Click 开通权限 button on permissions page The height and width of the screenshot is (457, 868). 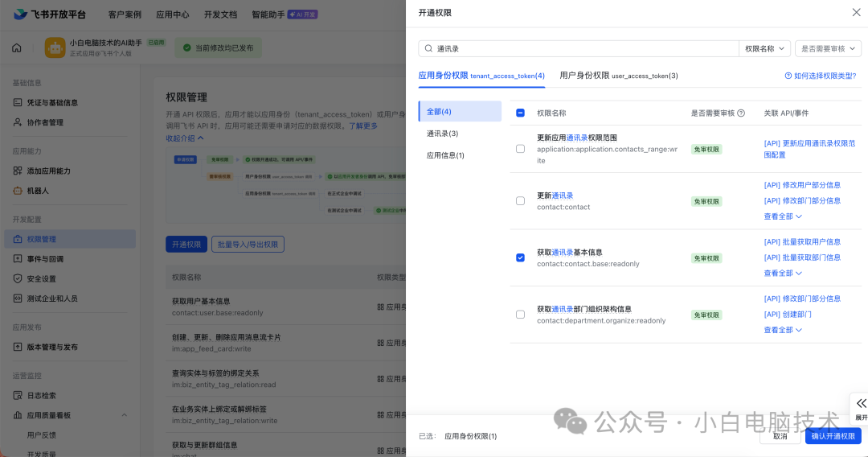[x=186, y=245]
